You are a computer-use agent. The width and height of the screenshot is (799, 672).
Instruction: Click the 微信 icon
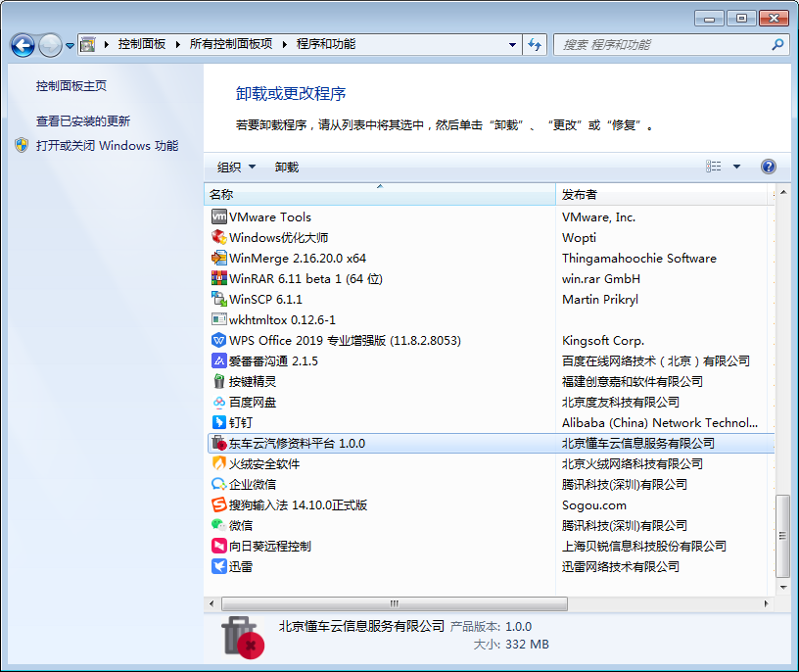tap(218, 525)
